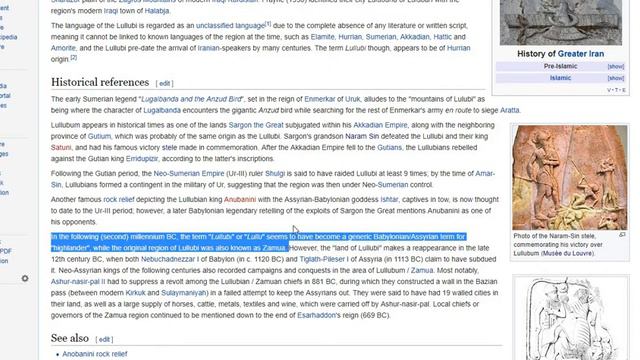640x360 pixels.
Task: Open the top infobox relief image
Action: pyautogui.click(x=561, y=22)
